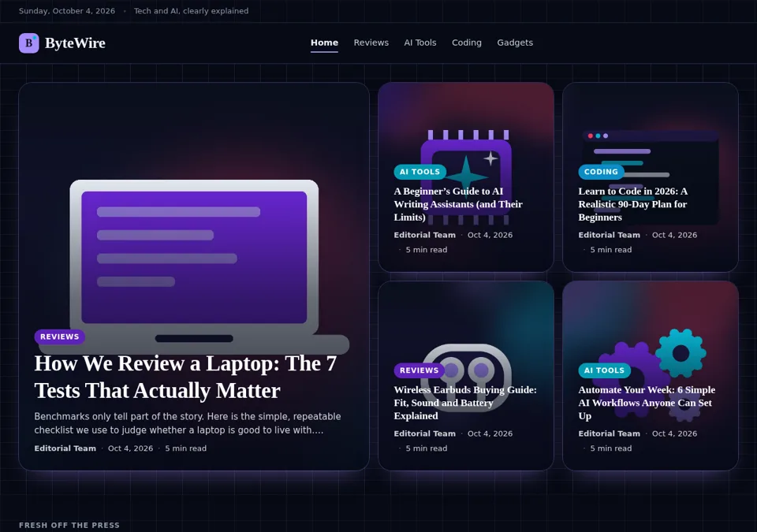Screen dimensions: 757x532
Task: Click Editorial Team on Automate Your Week card
Action: point(610,433)
